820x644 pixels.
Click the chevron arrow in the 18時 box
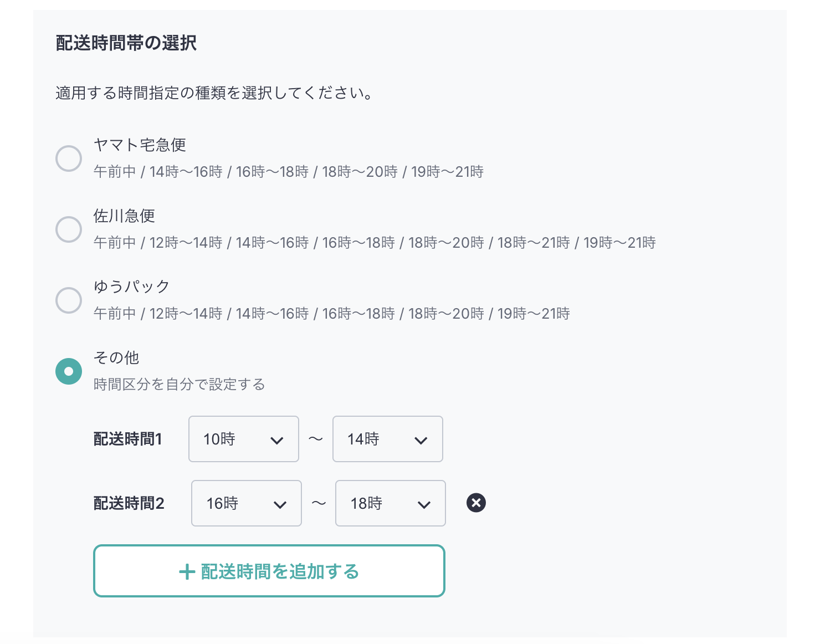424,505
